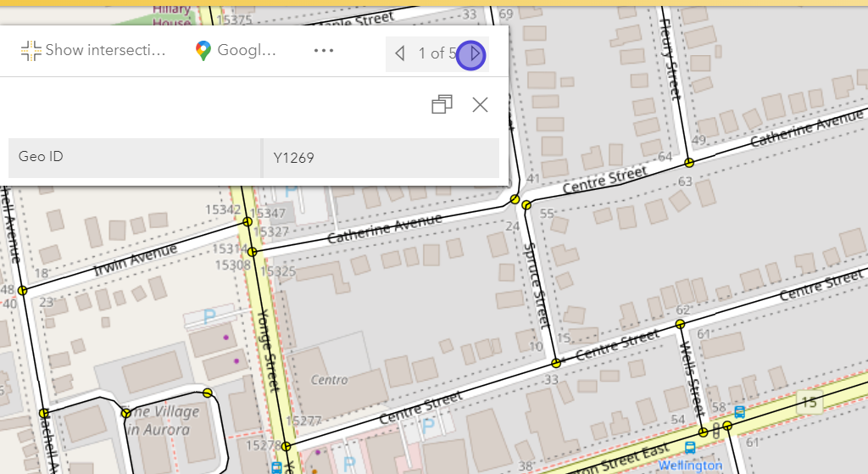Viewport: 868px width, 474px height.
Task: Click the route 15 highway shield
Action: point(809,402)
